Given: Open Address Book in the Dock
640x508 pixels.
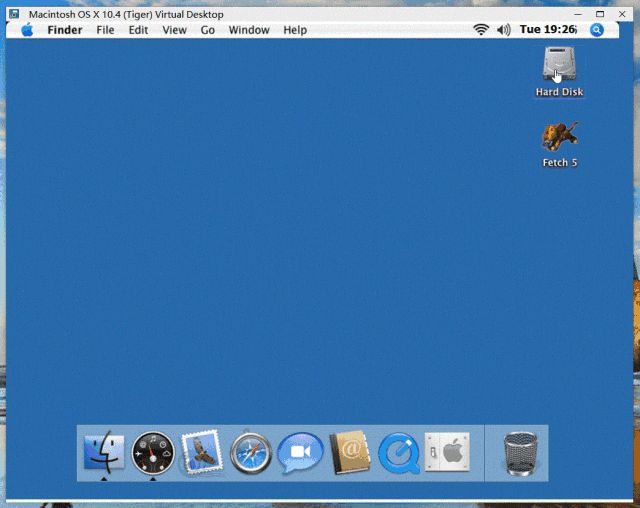Looking at the screenshot, I should click(349, 452).
